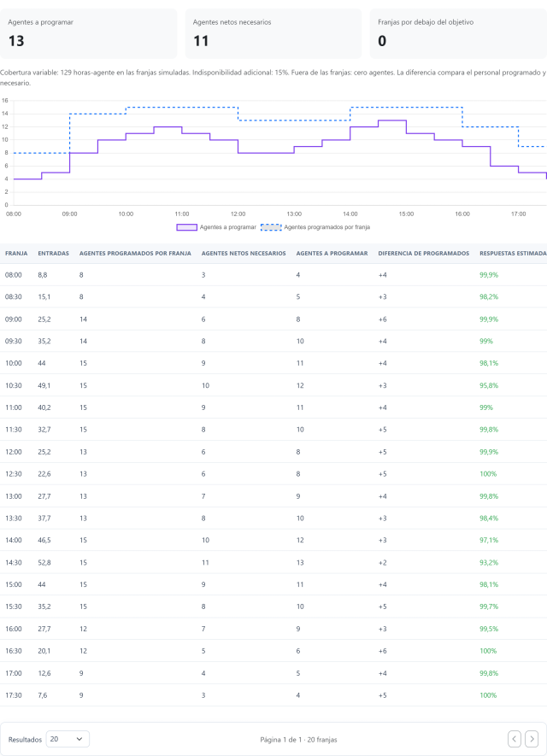Click the 97,1% estimated response value
547x756 pixels.
[489, 540]
